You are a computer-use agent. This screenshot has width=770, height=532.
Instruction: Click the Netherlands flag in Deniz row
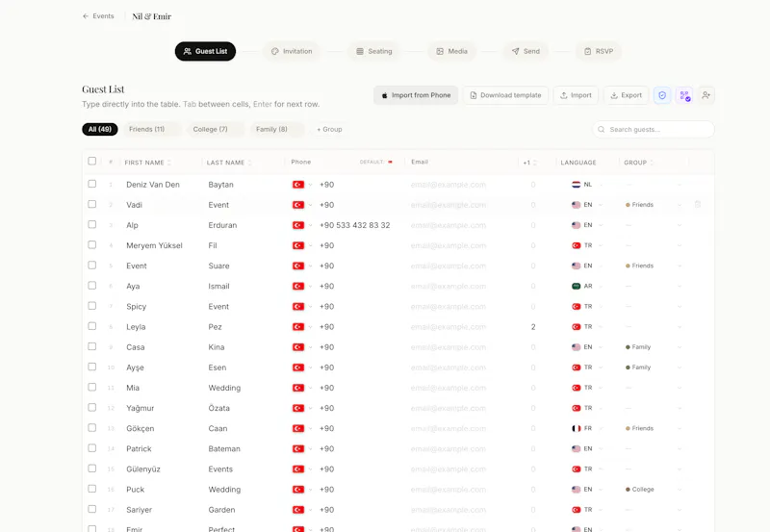576,185
